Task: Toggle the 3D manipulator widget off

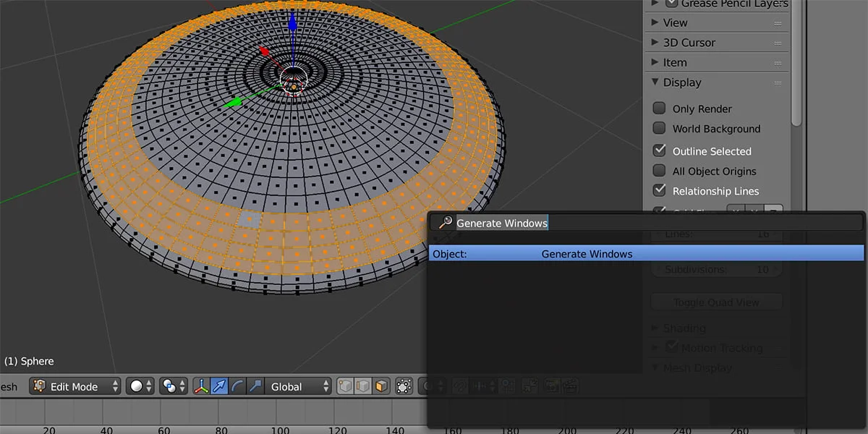Action: tap(201, 386)
